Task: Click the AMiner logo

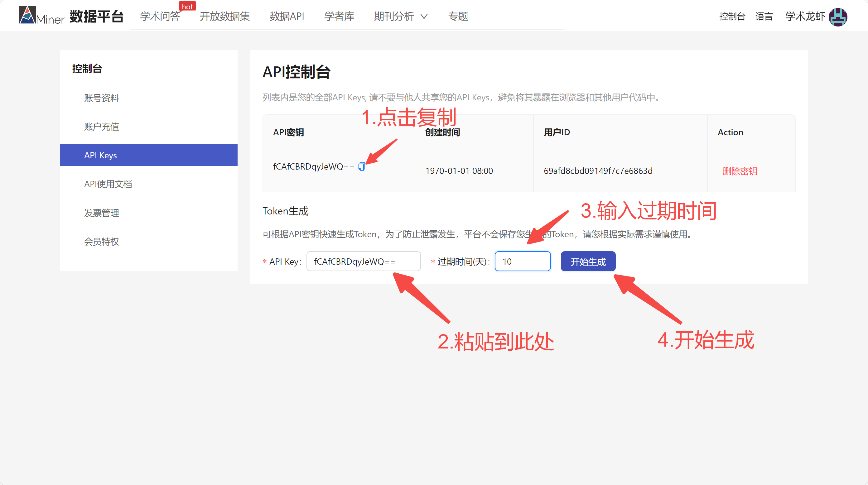Action: click(x=41, y=16)
